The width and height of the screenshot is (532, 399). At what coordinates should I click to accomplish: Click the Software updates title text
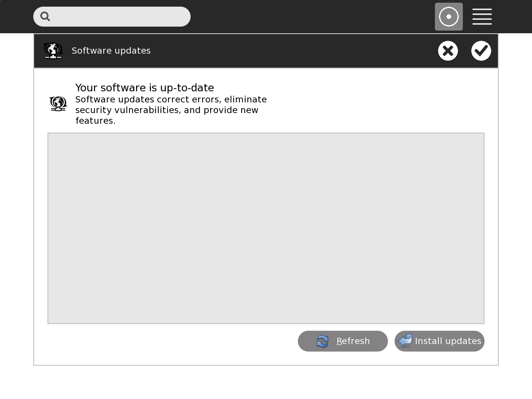111,51
